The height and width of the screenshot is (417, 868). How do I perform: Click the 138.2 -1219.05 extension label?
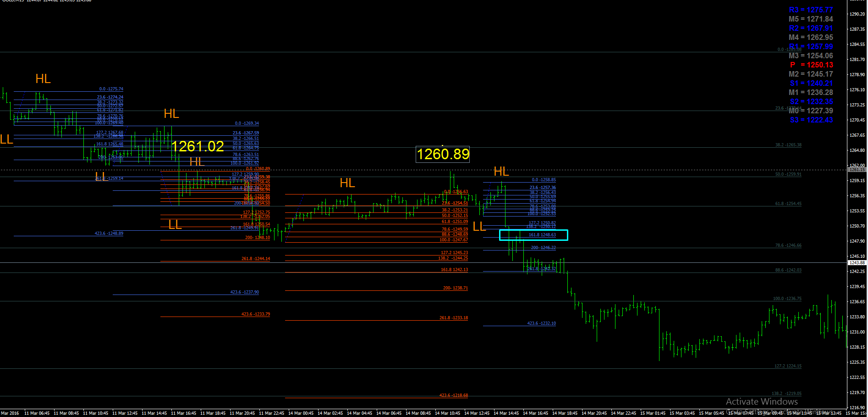point(787,394)
